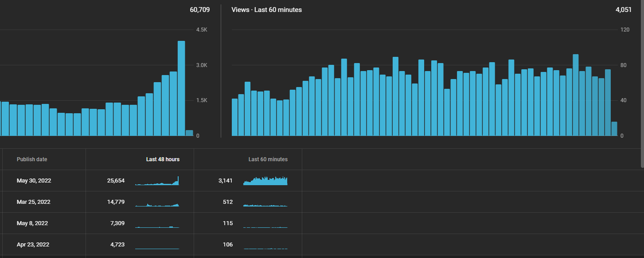Select the Last 48 hours column header
The width and height of the screenshot is (644, 258).
coord(163,159)
